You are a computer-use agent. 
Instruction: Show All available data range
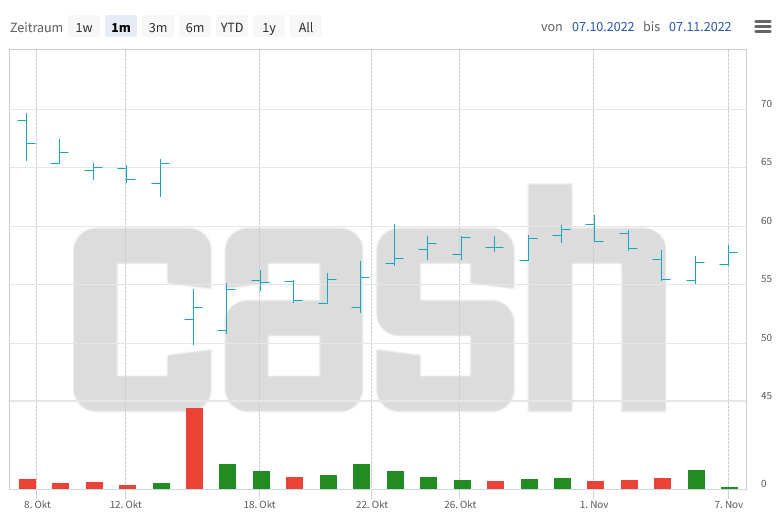click(306, 27)
